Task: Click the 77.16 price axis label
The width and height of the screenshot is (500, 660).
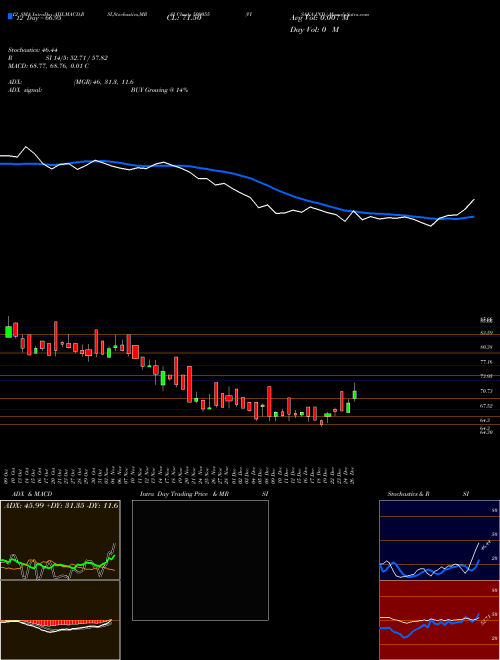Action: (x=487, y=362)
